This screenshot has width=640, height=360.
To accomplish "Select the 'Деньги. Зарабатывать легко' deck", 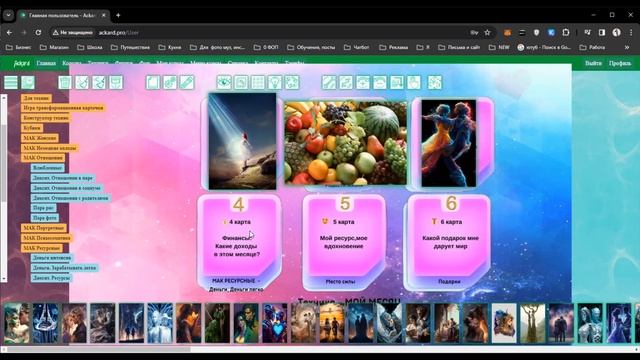I will pos(64,268).
